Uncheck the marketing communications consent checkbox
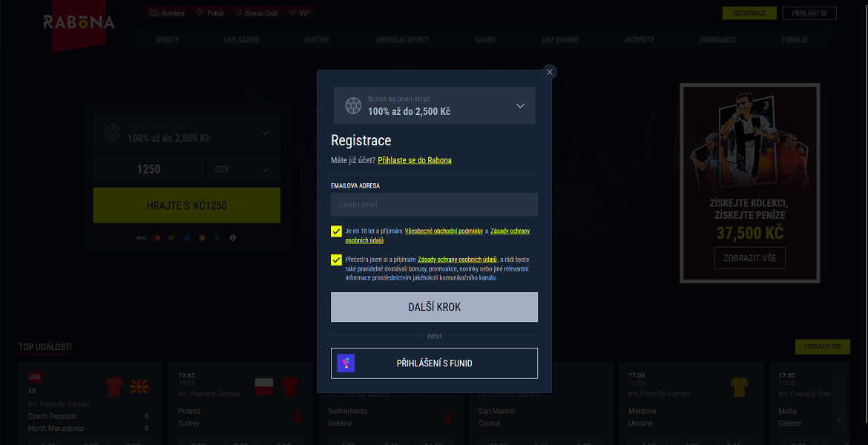868x445 pixels. [337, 260]
